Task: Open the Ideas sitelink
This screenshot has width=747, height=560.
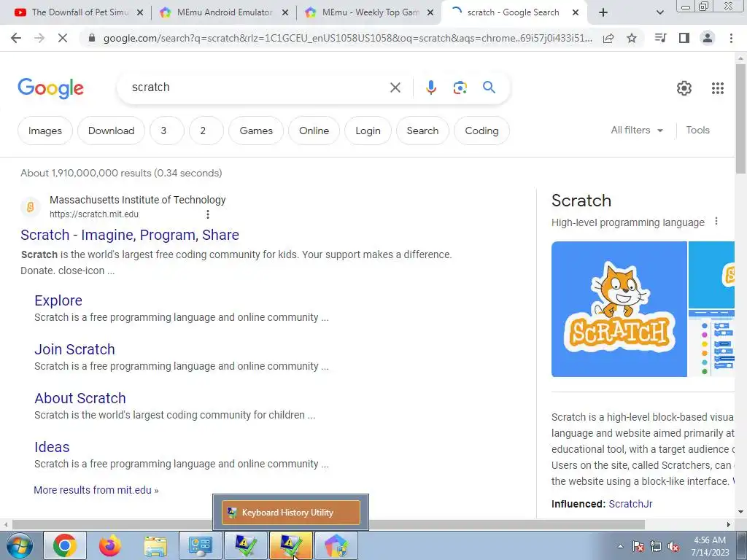Action: click(x=52, y=447)
